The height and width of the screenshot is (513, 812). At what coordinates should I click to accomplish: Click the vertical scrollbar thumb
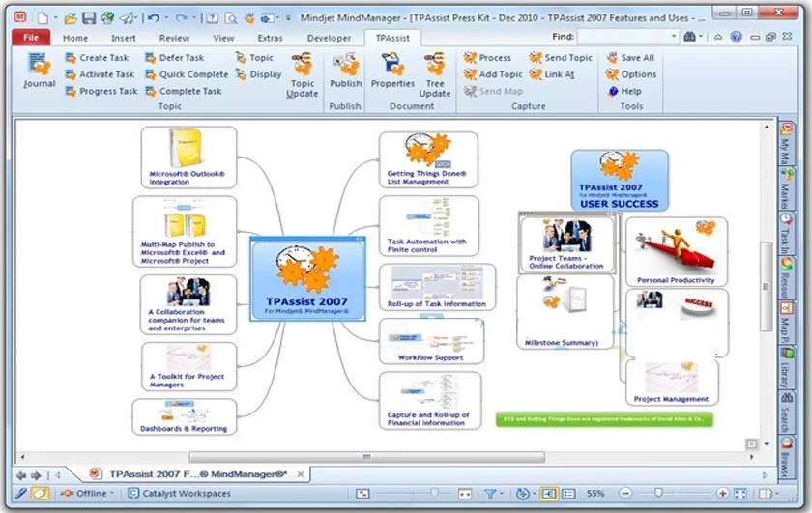click(x=766, y=286)
